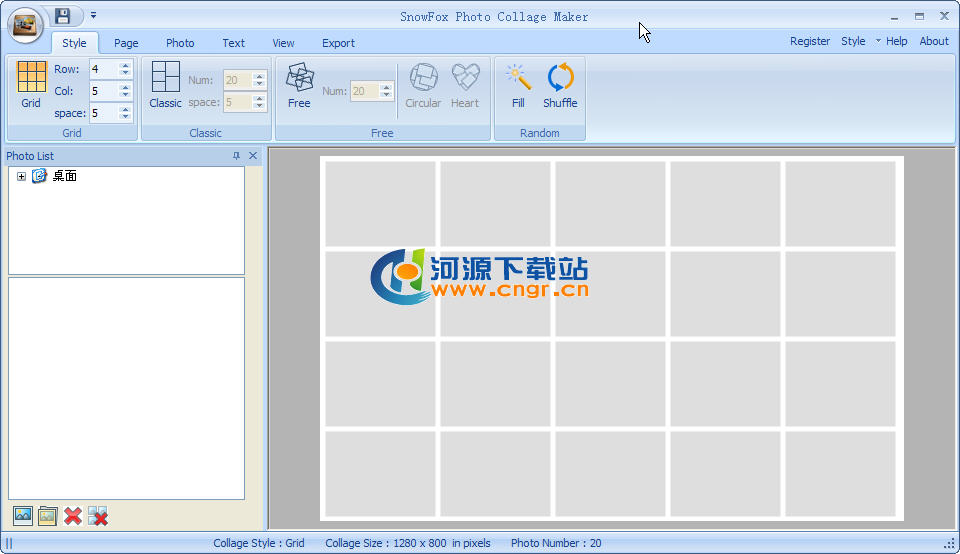960x554 pixels.
Task: Increase Grid space with up arrow
Action: click(x=126, y=109)
